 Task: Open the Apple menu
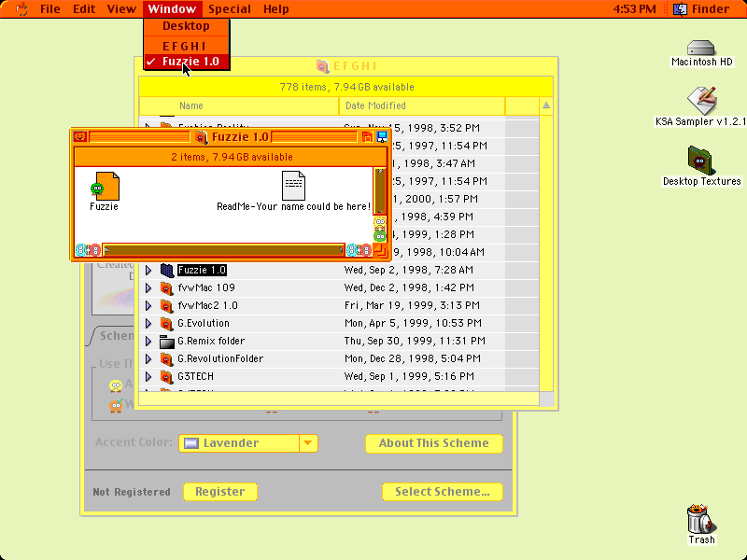[x=21, y=9]
